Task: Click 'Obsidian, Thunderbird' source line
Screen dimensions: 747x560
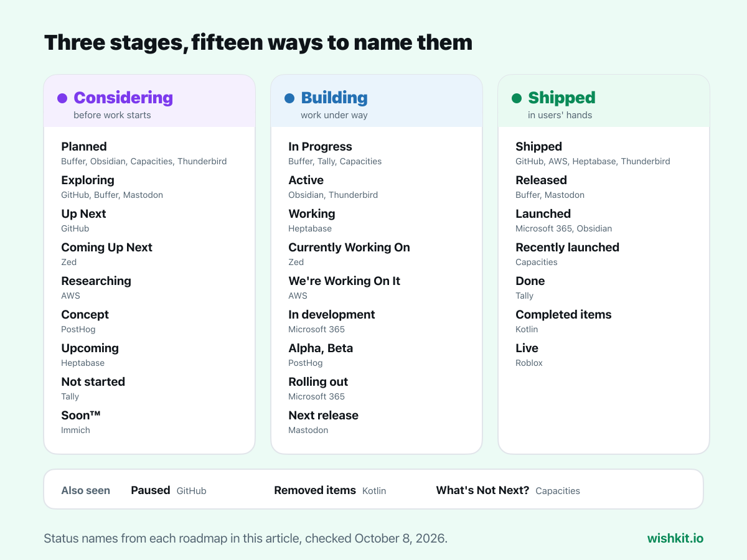Action: pyautogui.click(x=333, y=195)
